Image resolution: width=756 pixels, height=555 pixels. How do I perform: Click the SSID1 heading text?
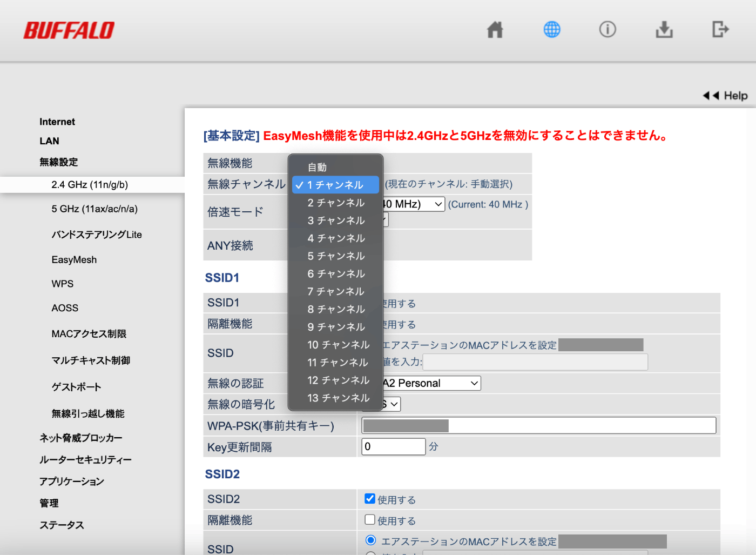(222, 278)
